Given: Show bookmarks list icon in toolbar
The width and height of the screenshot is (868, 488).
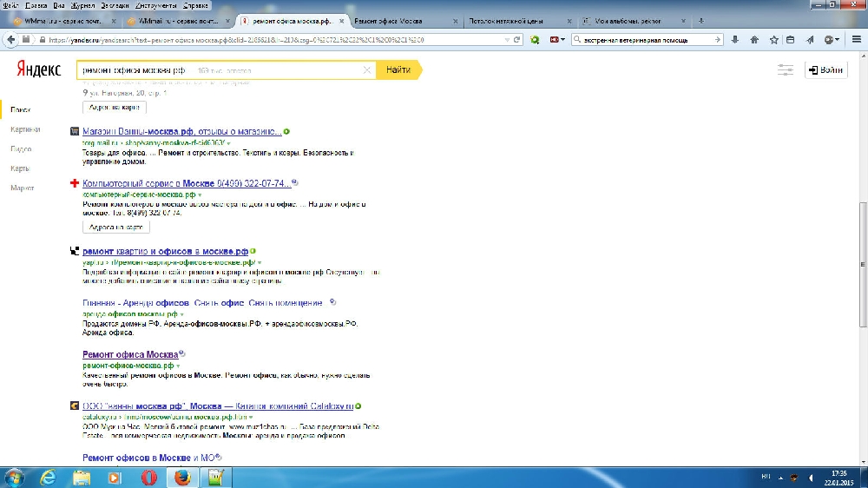Looking at the screenshot, I should pos(791,40).
